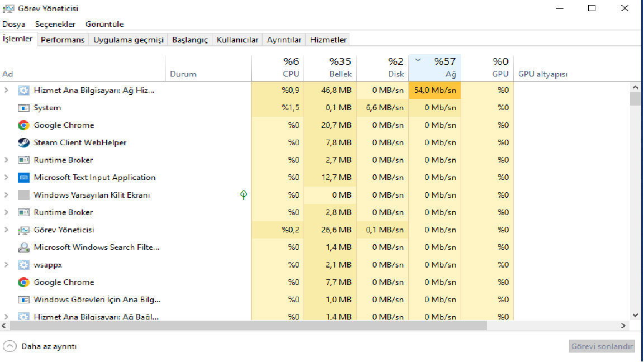Open the Başlangıç tab
This screenshot has width=644, height=362.
coord(190,40)
